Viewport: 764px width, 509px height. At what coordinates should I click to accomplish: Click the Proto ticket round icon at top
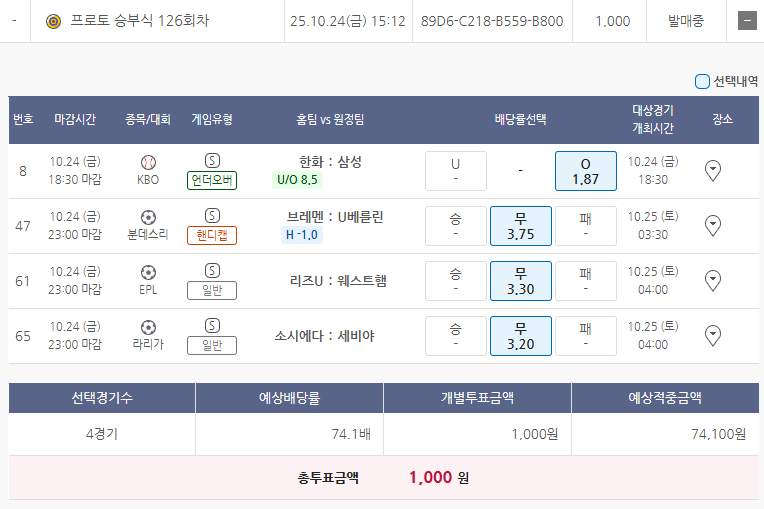tap(54, 21)
